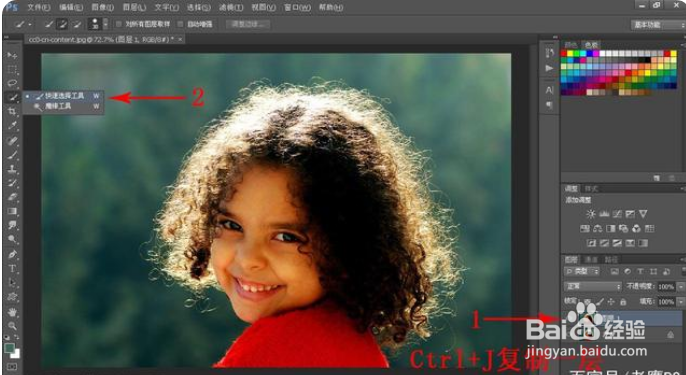Open the Paragraph panel icon
The width and height of the screenshot is (686, 375).
[x=550, y=105]
